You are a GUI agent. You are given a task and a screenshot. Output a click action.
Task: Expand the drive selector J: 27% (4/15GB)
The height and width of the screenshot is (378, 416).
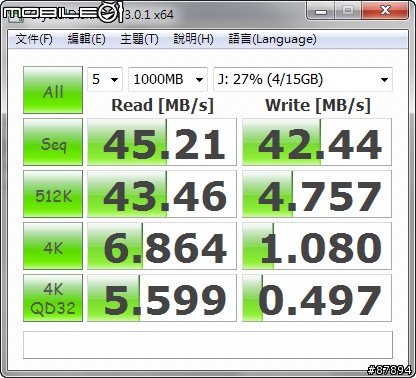pyautogui.click(x=303, y=79)
